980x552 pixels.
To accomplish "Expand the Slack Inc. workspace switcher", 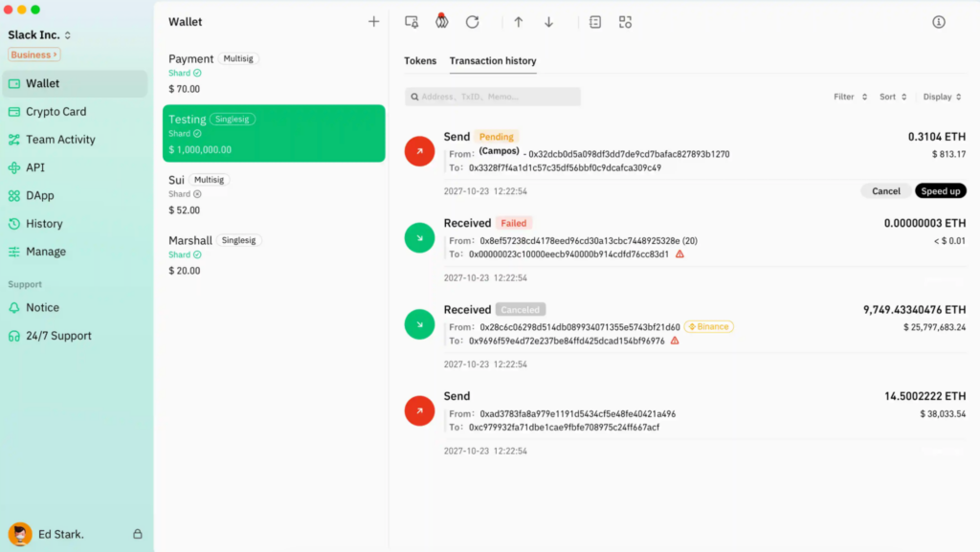I will (39, 35).
